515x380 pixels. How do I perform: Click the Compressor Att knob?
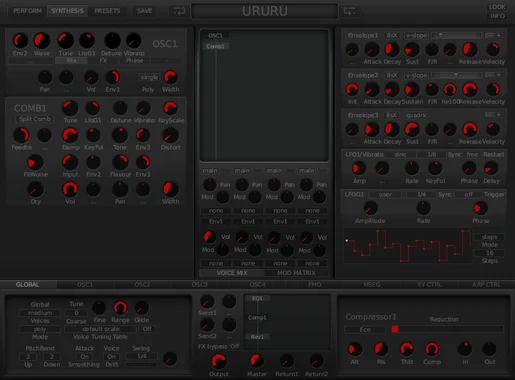(x=355, y=349)
